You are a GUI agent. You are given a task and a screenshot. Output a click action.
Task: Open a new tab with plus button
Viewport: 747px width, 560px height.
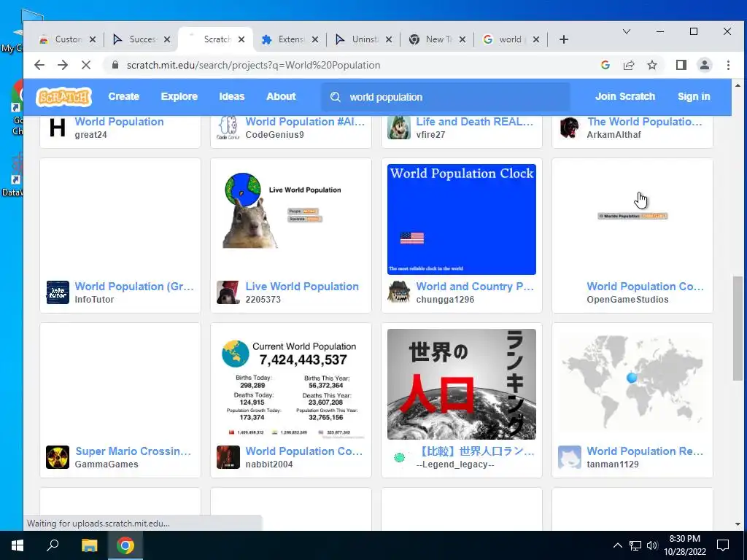point(564,39)
